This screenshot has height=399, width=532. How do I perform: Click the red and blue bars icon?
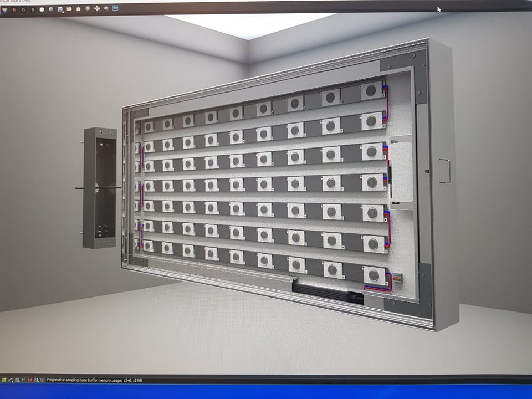[37, 380]
